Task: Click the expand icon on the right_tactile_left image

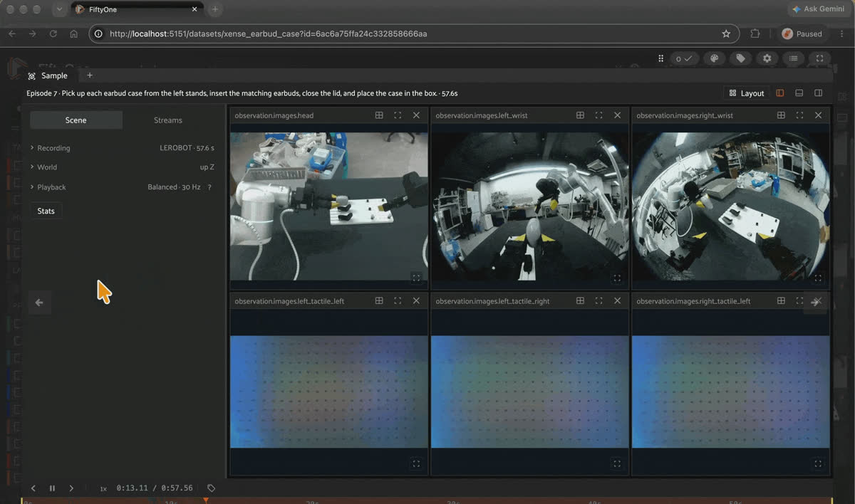Action: tap(818, 463)
